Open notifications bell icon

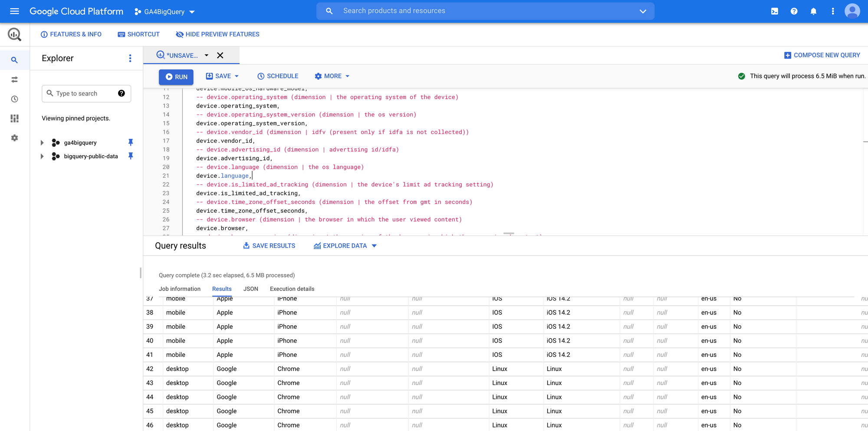coord(813,11)
